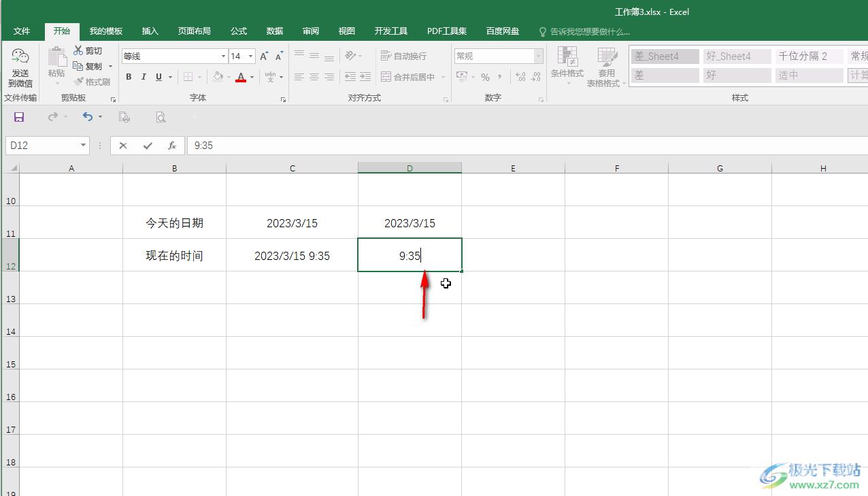Apply the 差_Sheet4 cell style

665,56
